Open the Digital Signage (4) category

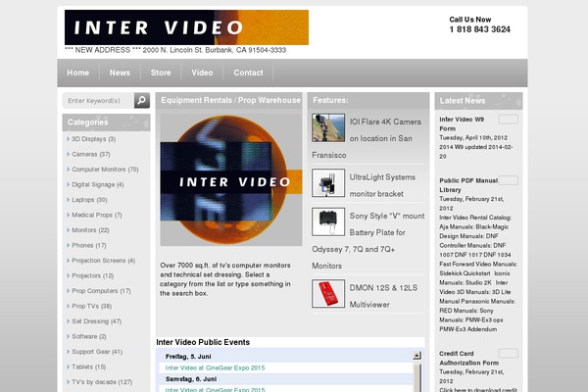pyautogui.click(x=97, y=184)
